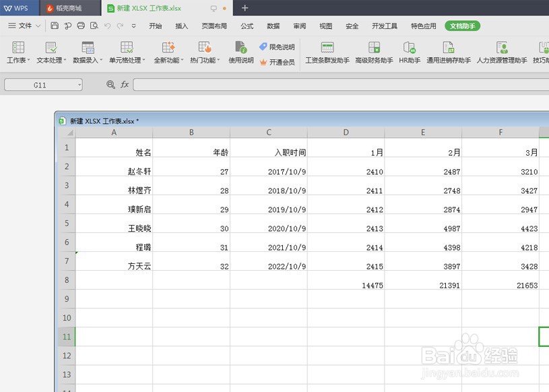
Task: Open the 工资条群发助手 tool
Action: [327, 53]
